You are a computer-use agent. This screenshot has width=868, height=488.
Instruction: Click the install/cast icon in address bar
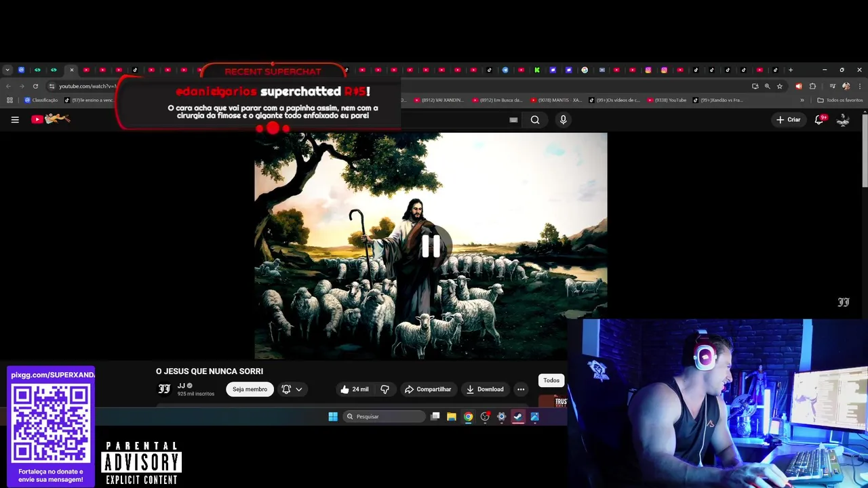click(755, 86)
